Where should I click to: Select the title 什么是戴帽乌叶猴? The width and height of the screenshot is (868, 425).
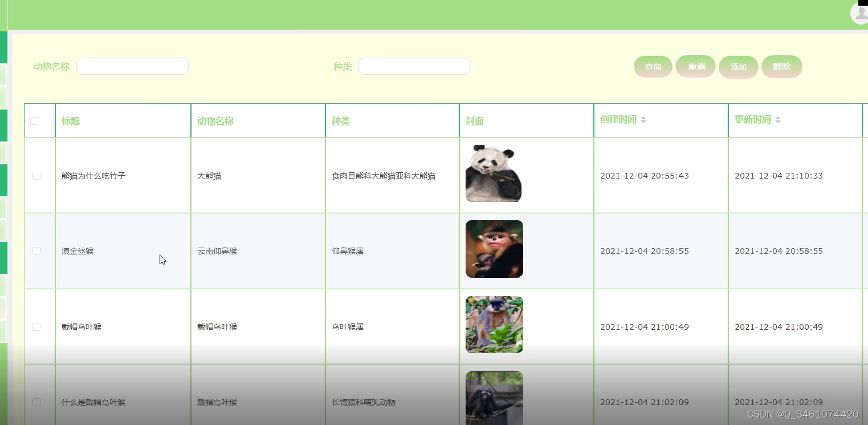[93, 402]
